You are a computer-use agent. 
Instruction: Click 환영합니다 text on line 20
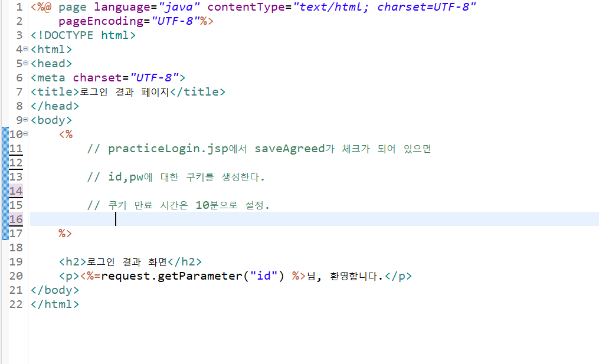tap(356, 276)
